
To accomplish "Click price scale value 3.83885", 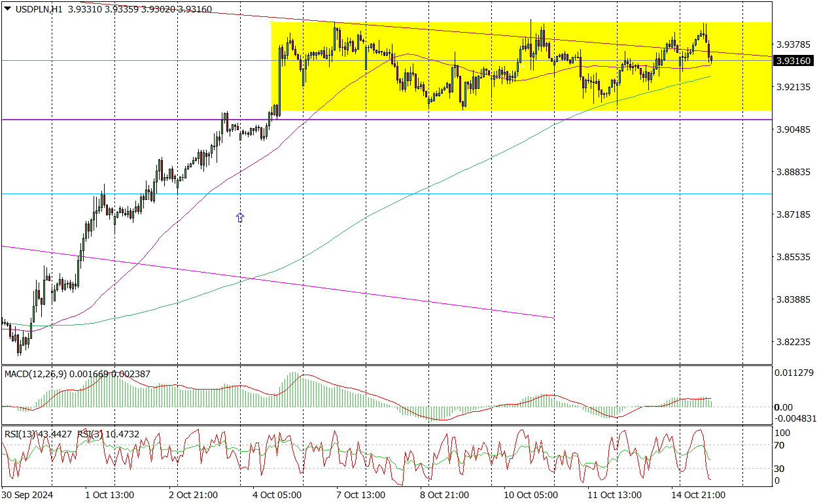I will pyautogui.click(x=793, y=299).
